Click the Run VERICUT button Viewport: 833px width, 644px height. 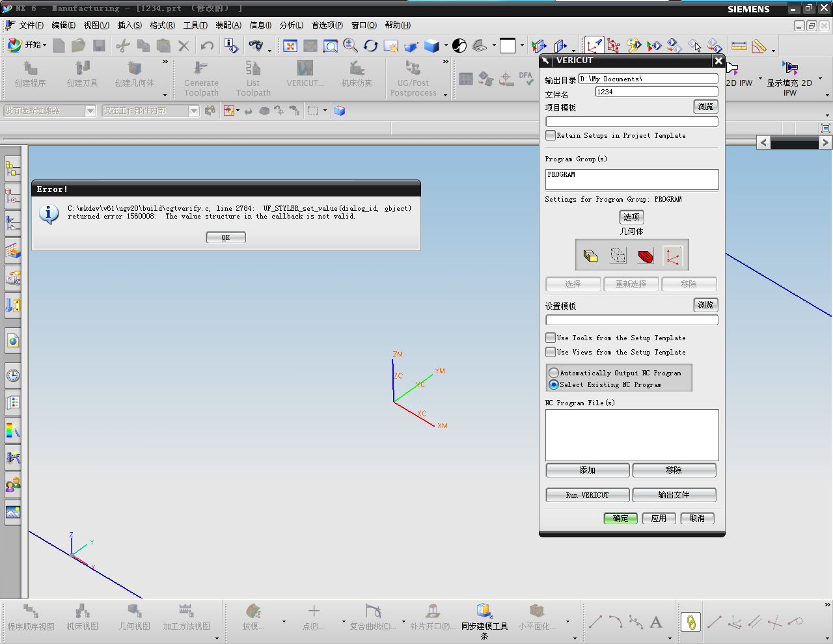point(588,495)
